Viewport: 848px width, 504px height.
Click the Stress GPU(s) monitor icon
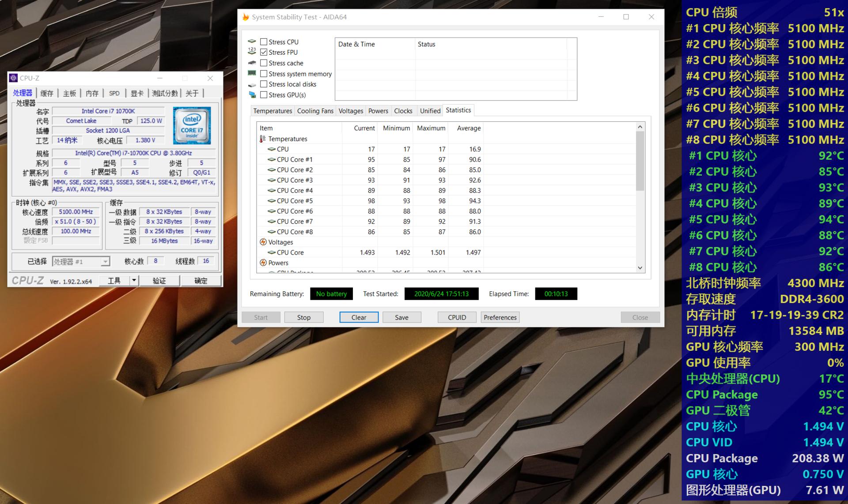pyautogui.click(x=252, y=94)
